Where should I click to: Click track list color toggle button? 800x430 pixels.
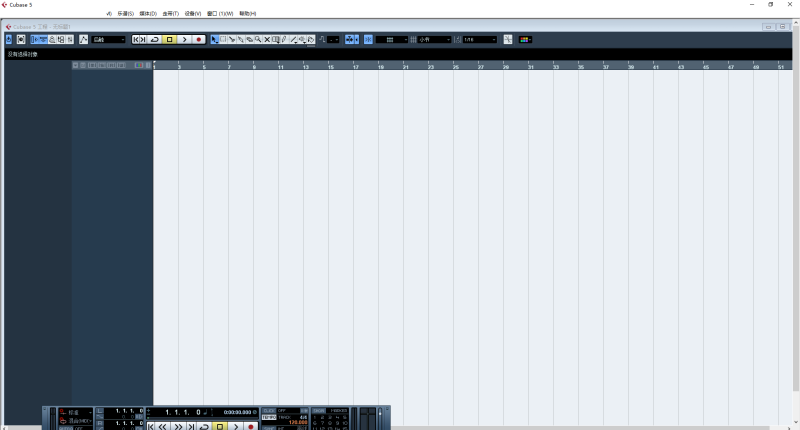coord(139,65)
